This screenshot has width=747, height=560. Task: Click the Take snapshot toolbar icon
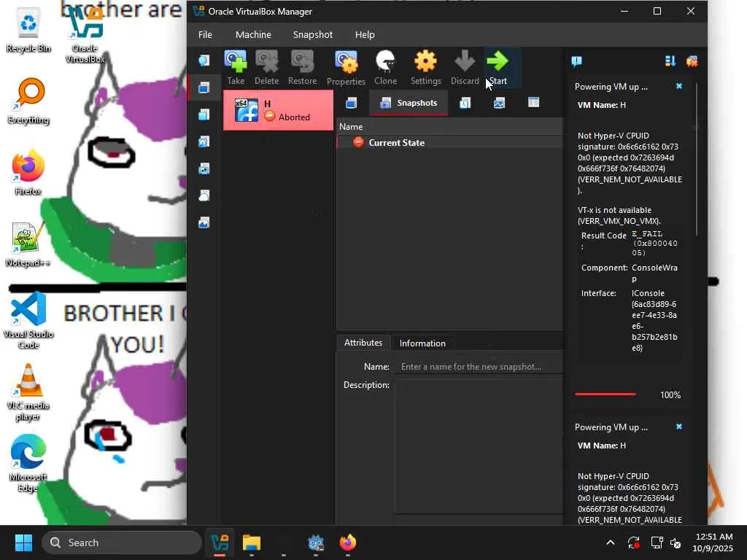coord(236,68)
